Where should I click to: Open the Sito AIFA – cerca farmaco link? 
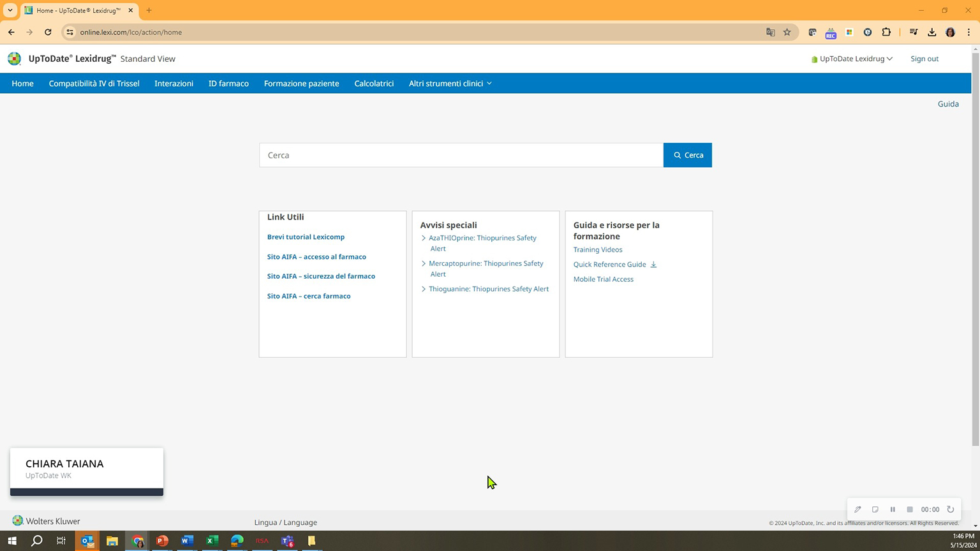pyautogui.click(x=309, y=296)
